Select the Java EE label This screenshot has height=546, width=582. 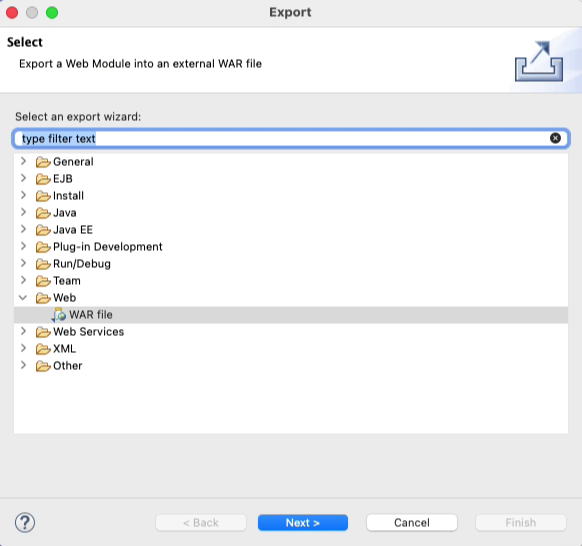73,230
